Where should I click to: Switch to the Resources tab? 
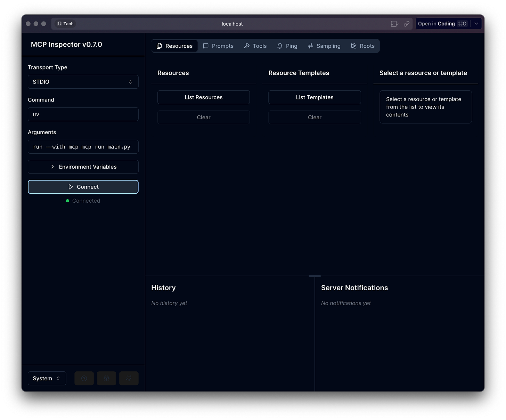[174, 46]
